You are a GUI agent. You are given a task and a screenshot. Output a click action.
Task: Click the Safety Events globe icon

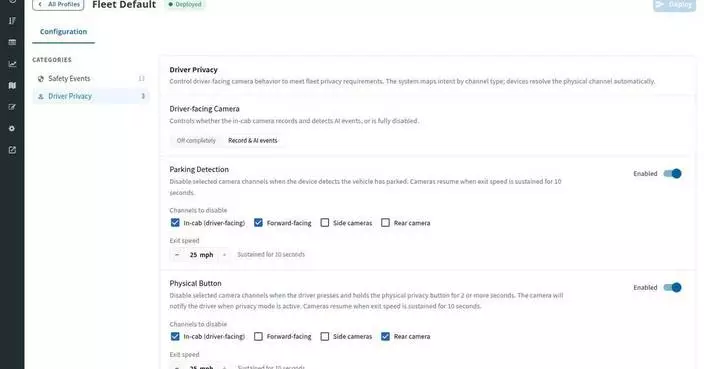click(x=40, y=79)
